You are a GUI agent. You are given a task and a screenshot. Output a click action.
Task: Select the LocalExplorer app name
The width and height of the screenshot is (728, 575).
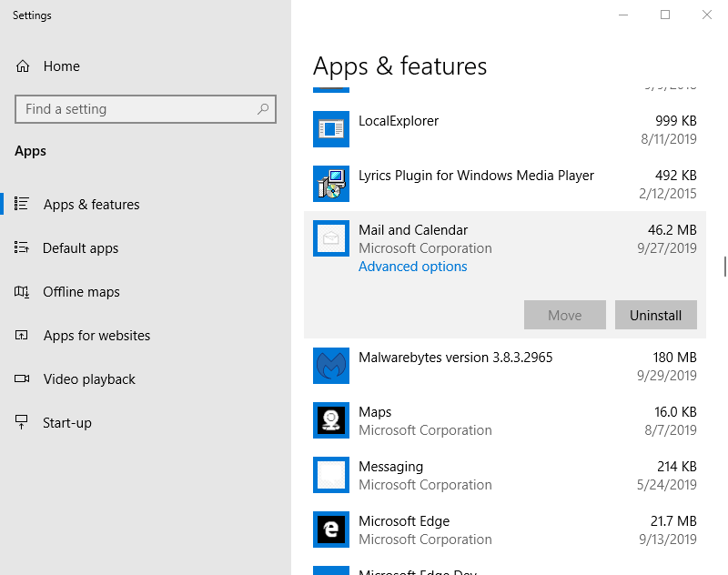click(x=399, y=121)
